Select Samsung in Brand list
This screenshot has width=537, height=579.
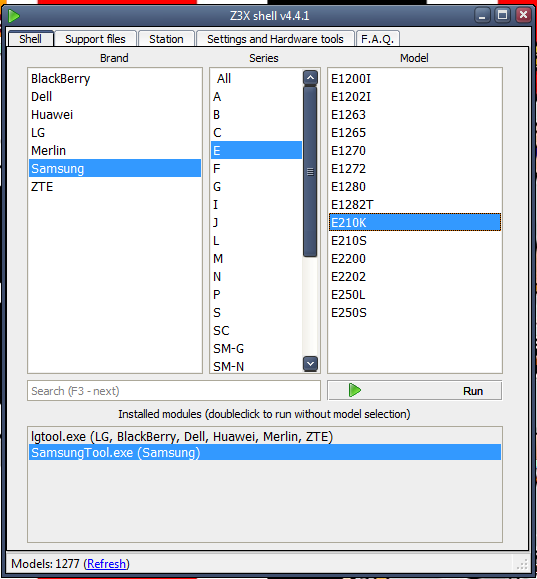[115, 168]
